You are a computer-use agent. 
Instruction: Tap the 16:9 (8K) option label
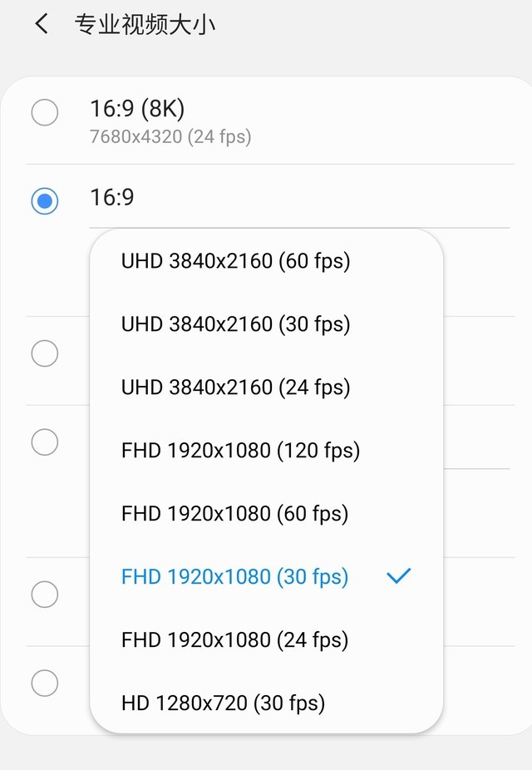pyautogui.click(x=137, y=108)
